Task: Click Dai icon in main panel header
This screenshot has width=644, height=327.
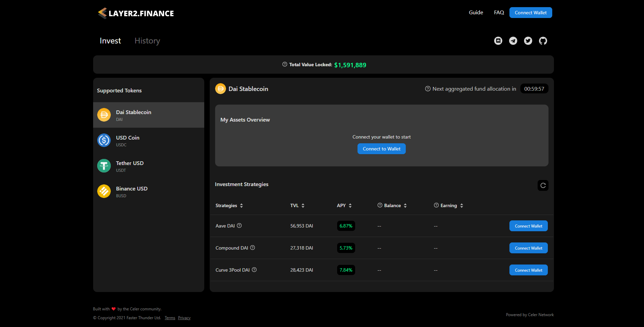Action: pyautogui.click(x=221, y=89)
